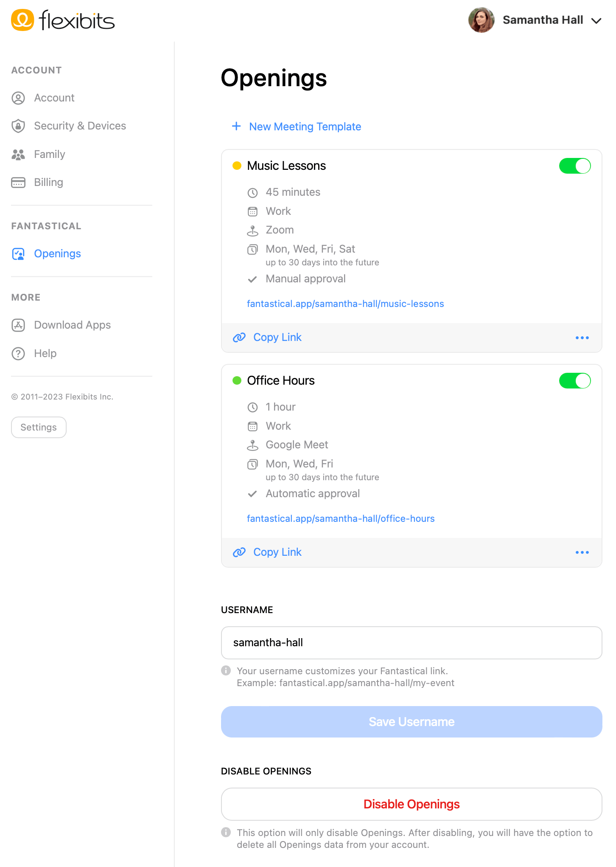Click the yellow Music Lessons color dot
Screen dimensions: 616x867
(x=237, y=166)
